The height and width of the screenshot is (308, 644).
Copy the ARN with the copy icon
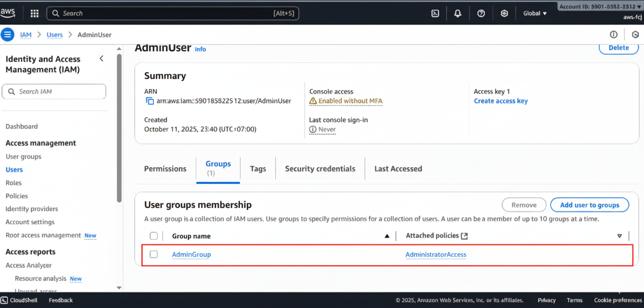pos(150,101)
